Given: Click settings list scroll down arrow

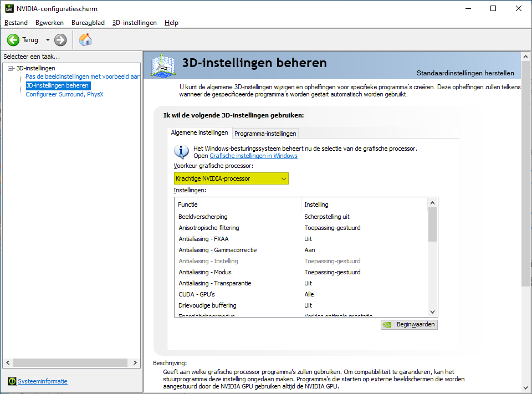Looking at the screenshot, I should pos(432,312).
